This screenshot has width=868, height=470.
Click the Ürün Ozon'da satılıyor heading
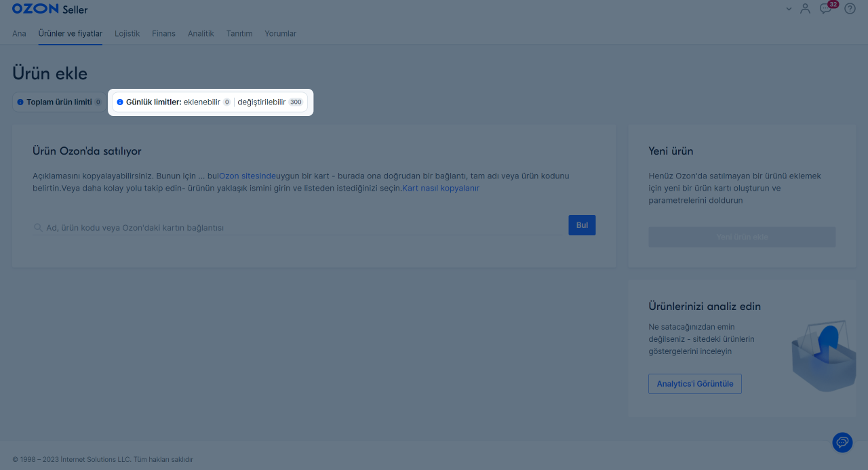click(x=87, y=151)
